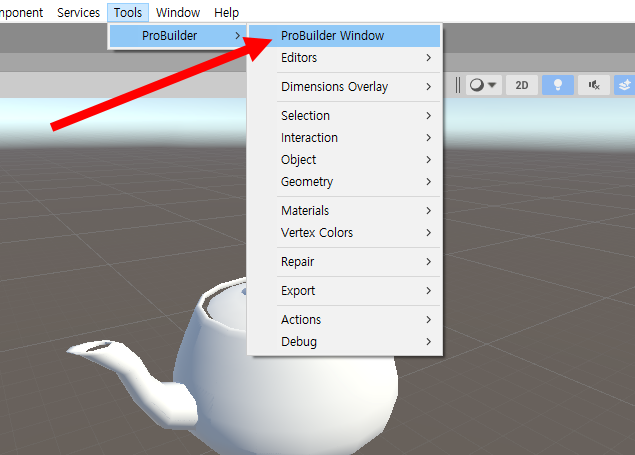Toggle scene lighting bulb icon
635x455 pixels.
coord(558,85)
